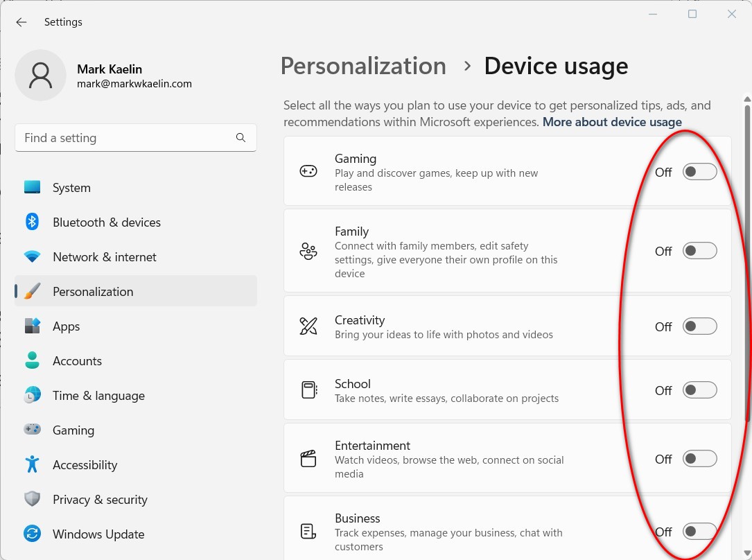Click the Business ledger icon

click(308, 530)
